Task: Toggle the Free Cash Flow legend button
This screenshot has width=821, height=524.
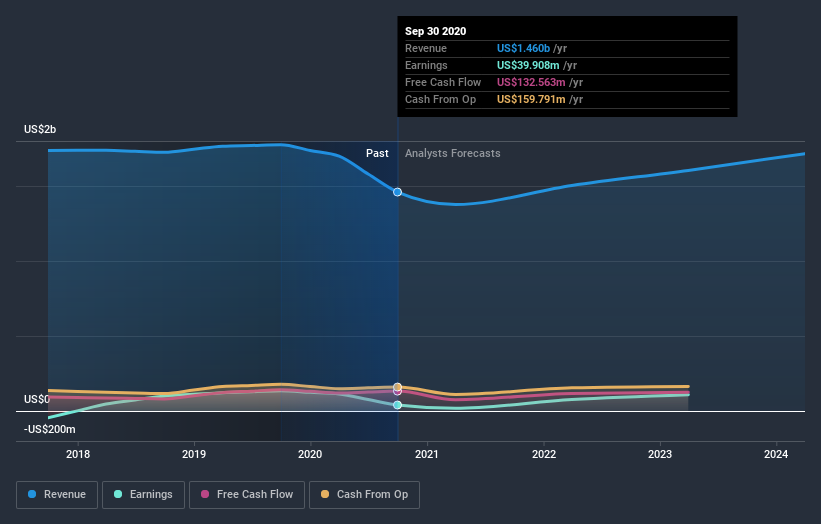Action: tap(247, 495)
